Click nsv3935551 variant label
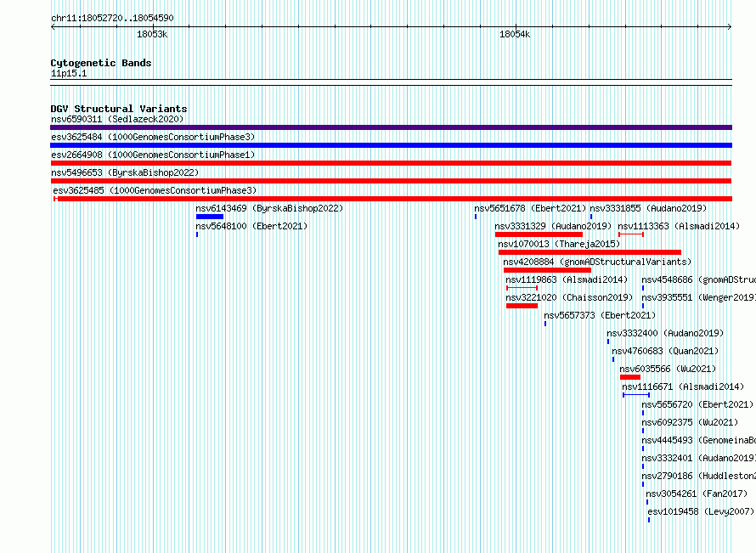Viewport: 756px width, 553px height. click(698, 297)
